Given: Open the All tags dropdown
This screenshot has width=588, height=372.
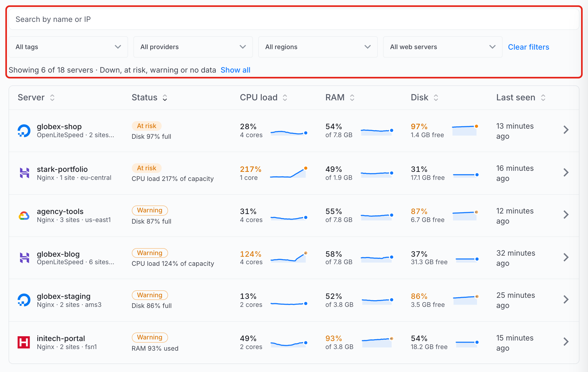Looking at the screenshot, I should coord(68,47).
